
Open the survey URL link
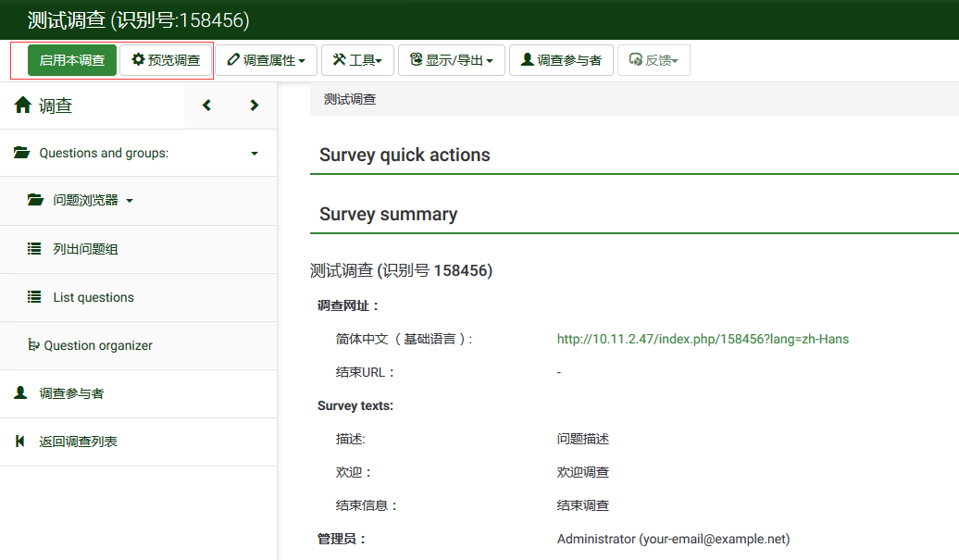(x=703, y=339)
